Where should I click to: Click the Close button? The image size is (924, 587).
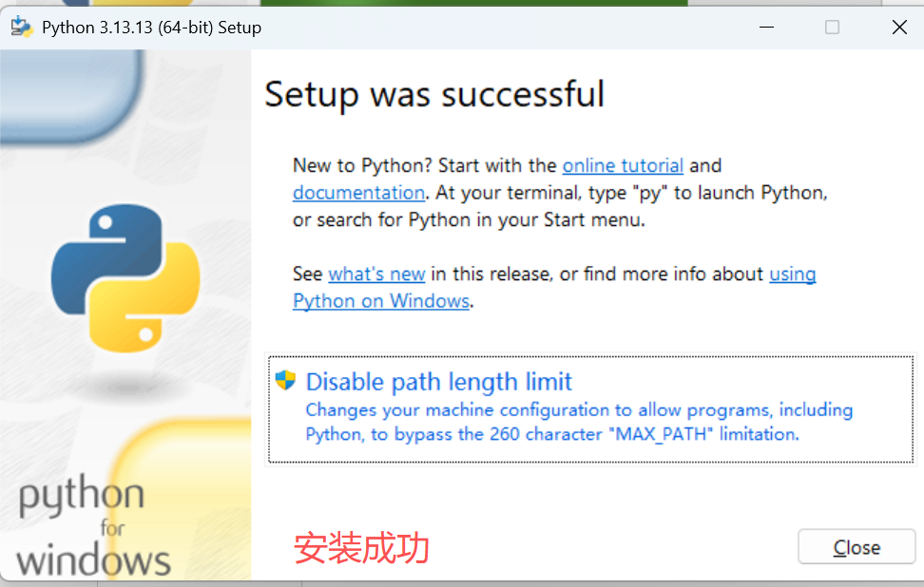tap(857, 547)
